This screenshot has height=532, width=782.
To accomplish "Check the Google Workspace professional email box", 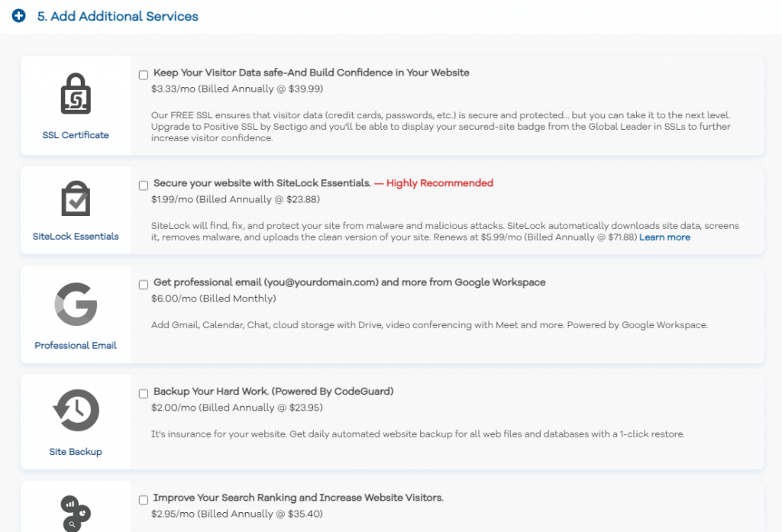I will click(144, 285).
